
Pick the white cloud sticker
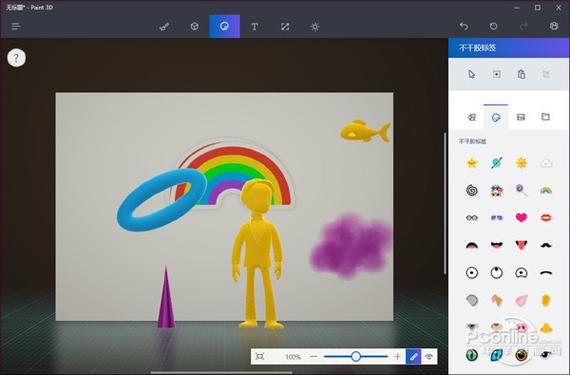coord(546,163)
